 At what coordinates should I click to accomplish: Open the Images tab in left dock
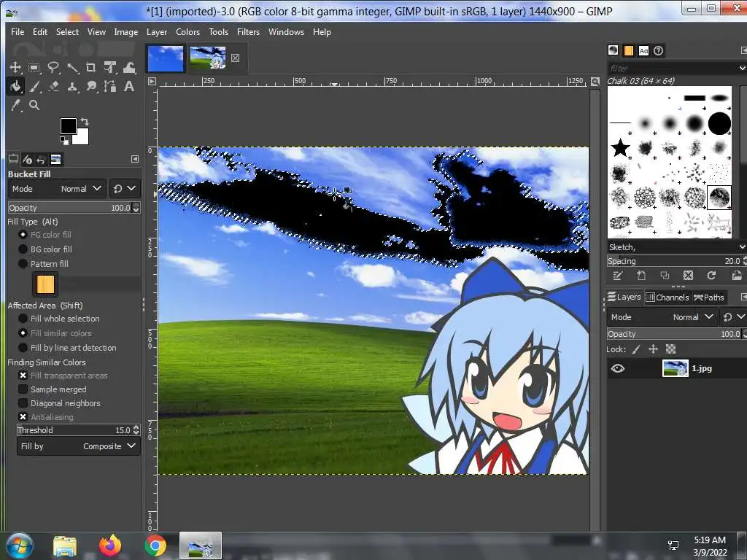(55, 159)
